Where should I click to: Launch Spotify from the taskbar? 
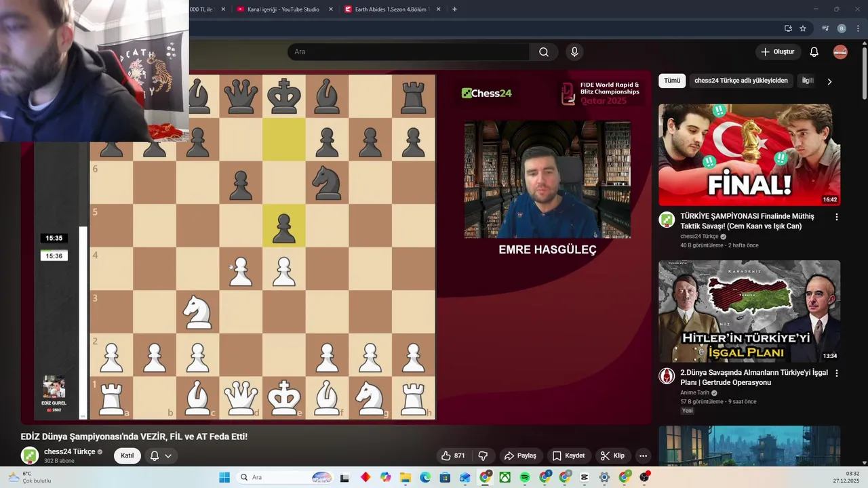pyautogui.click(x=525, y=477)
